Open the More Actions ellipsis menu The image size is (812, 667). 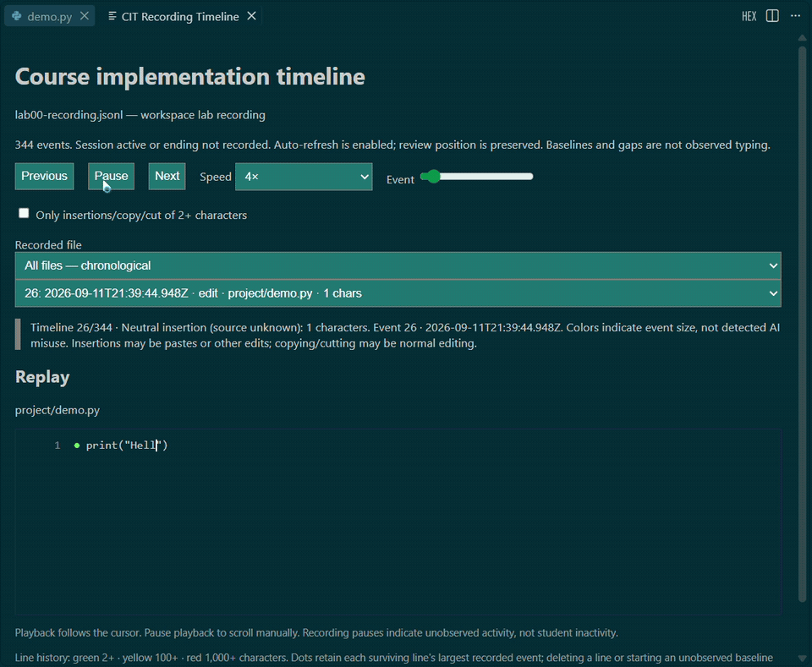(795, 16)
